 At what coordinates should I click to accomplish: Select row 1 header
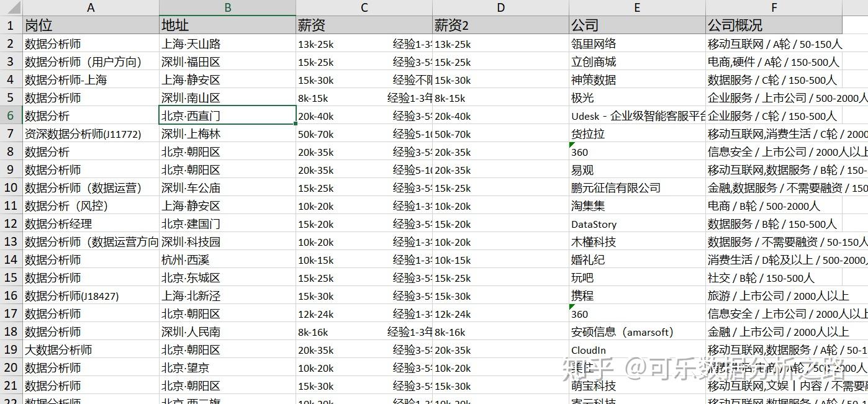pyautogui.click(x=11, y=25)
